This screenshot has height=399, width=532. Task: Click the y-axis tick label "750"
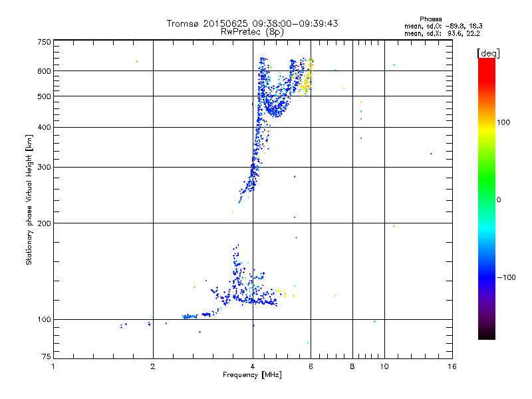pos(44,42)
